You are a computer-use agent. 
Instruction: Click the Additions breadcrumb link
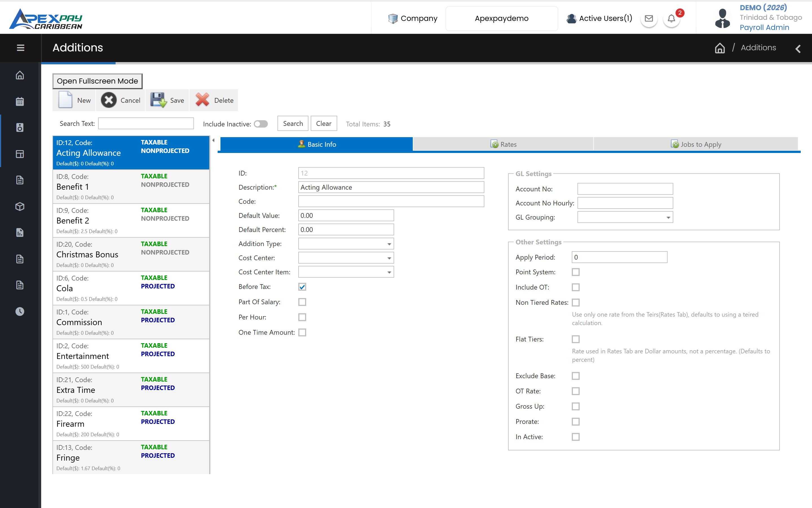point(758,48)
